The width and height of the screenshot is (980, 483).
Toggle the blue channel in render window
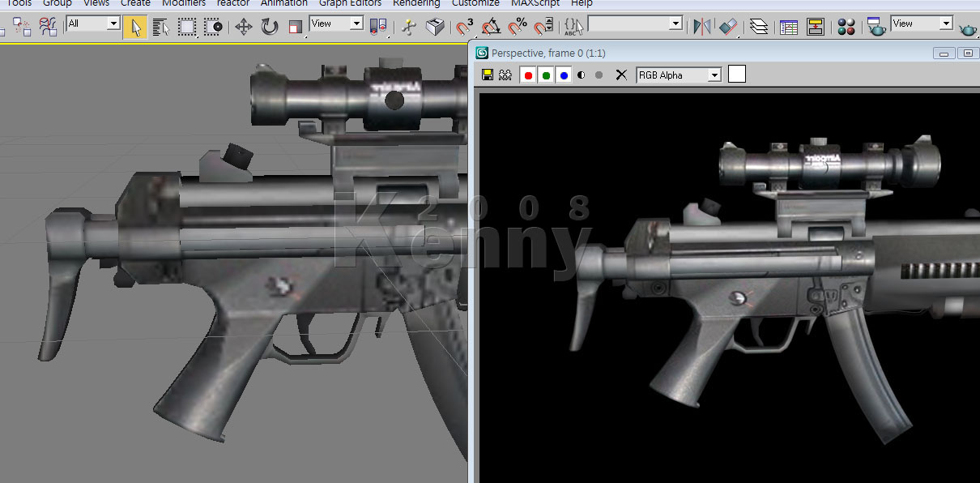[x=564, y=75]
